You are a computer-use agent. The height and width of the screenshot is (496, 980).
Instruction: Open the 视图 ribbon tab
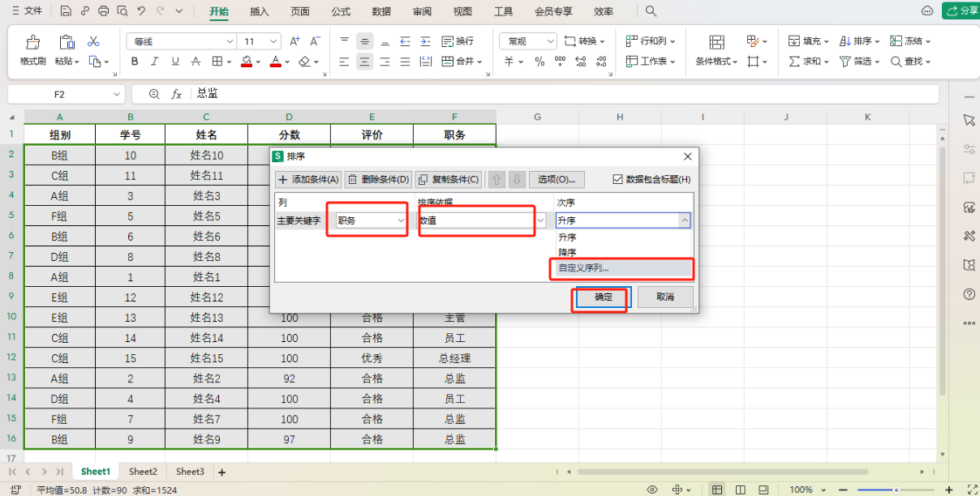(x=462, y=11)
